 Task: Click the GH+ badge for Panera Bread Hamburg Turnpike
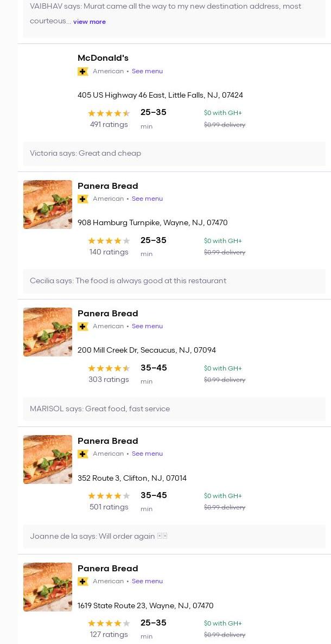pos(82,199)
